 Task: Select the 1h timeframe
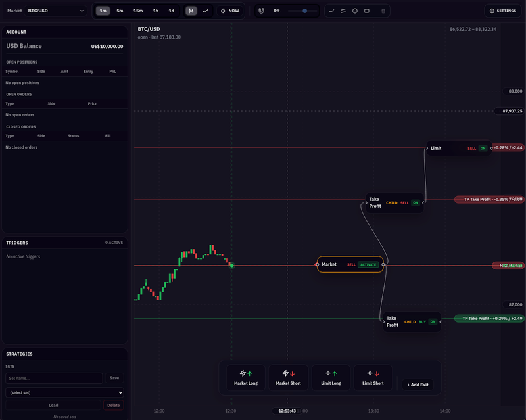click(155, 11)
